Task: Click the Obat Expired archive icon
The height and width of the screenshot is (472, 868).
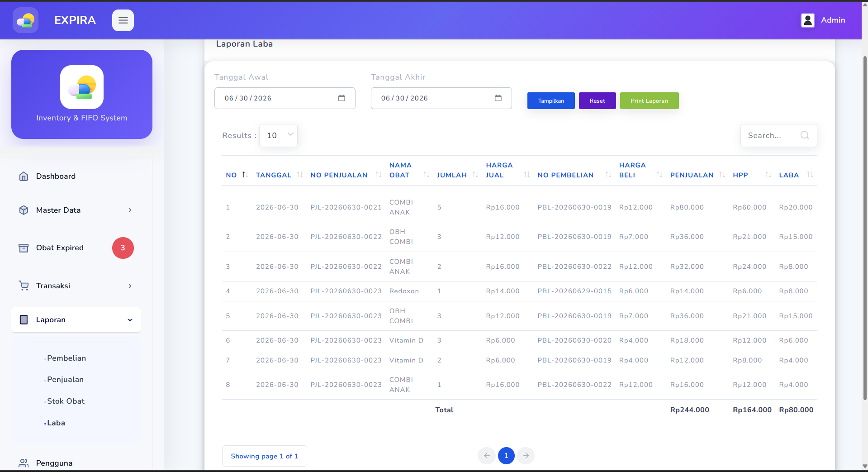Action: pos(24,248)
